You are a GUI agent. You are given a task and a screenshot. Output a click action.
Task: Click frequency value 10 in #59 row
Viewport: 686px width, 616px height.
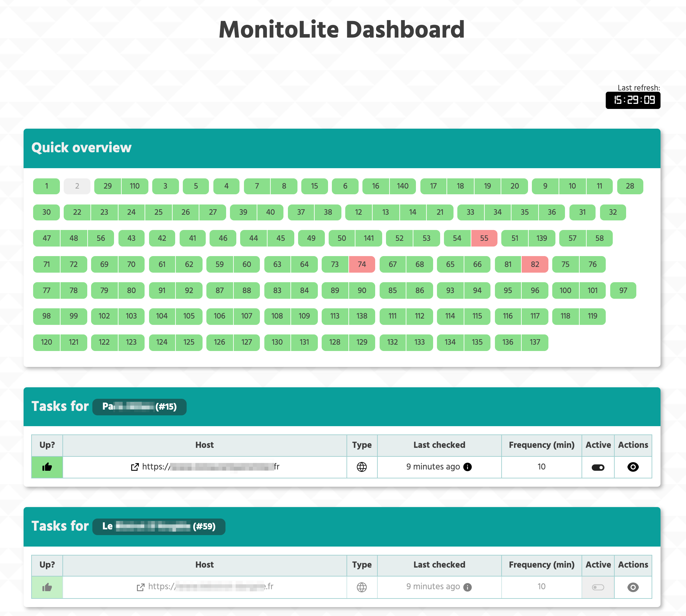point(541,587)
